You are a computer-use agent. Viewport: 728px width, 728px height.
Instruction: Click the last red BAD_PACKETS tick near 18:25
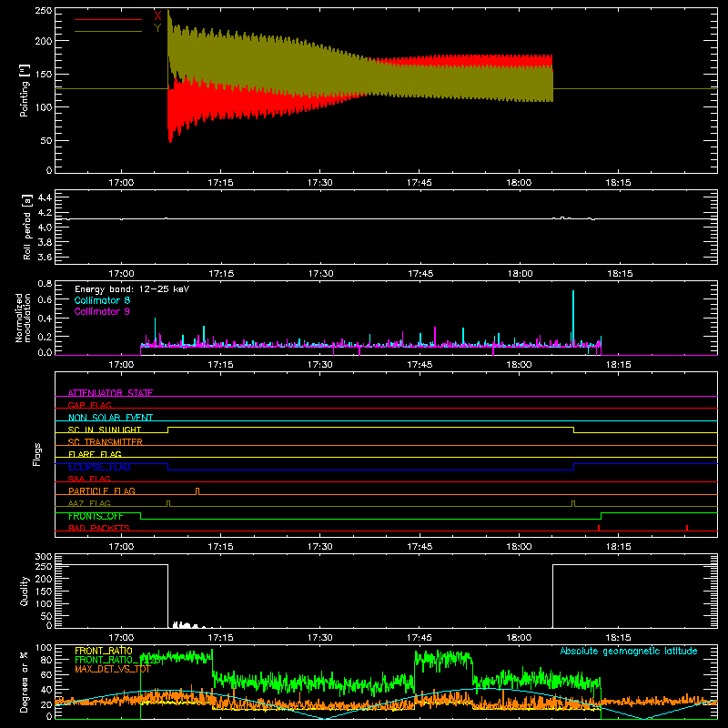coord(687,528)
